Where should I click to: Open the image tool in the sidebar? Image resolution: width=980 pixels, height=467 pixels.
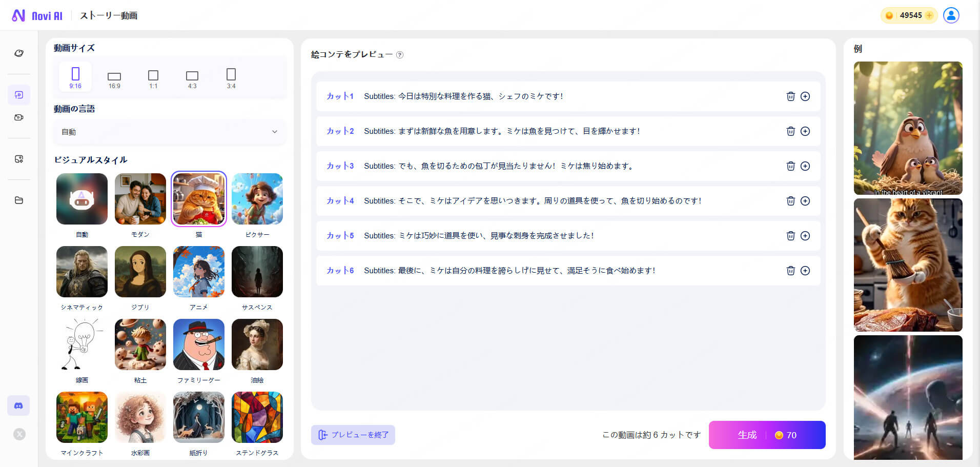18,159
